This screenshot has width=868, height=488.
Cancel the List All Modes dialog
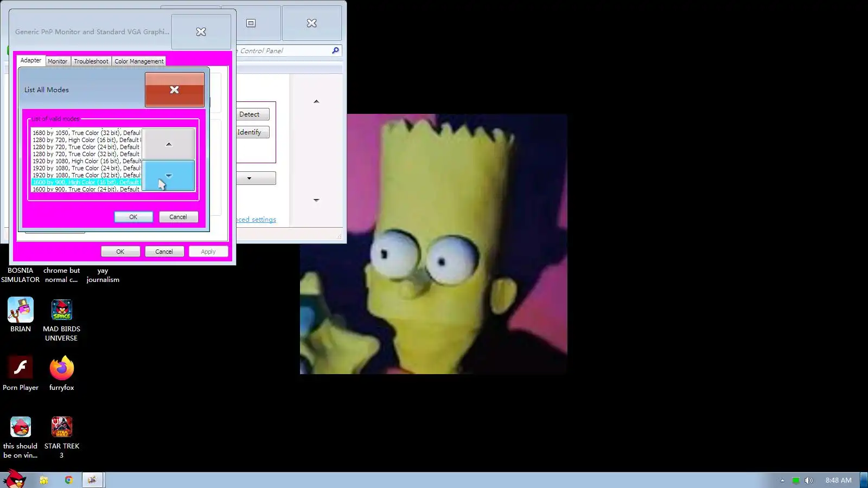pos(178,217)
